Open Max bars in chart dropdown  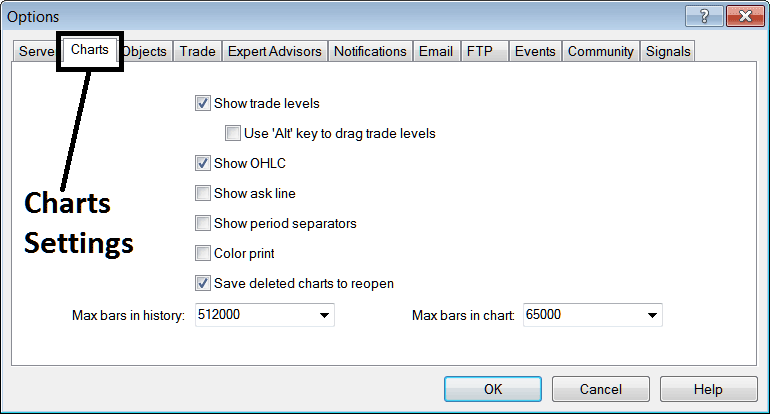pyautogui.click(x=652, y=315)
